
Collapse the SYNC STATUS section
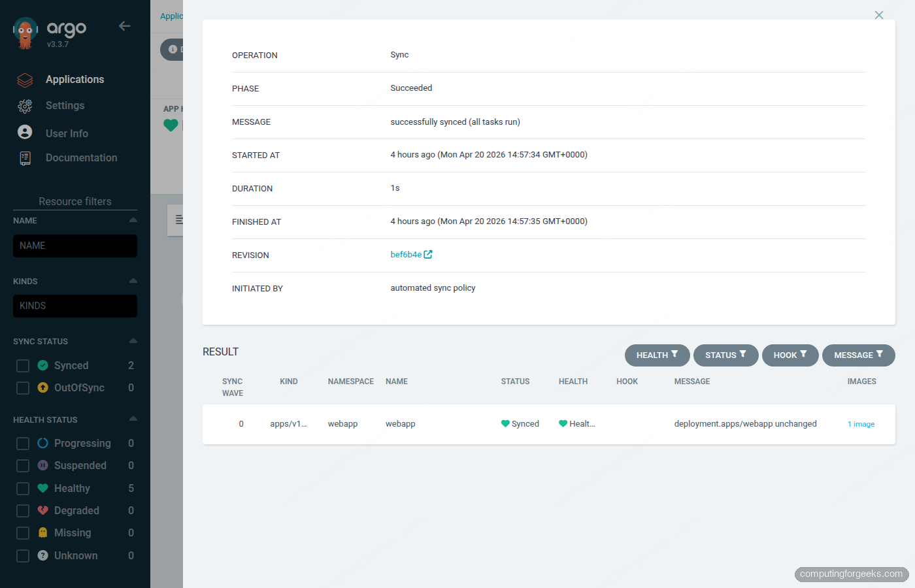pos(133,341)
